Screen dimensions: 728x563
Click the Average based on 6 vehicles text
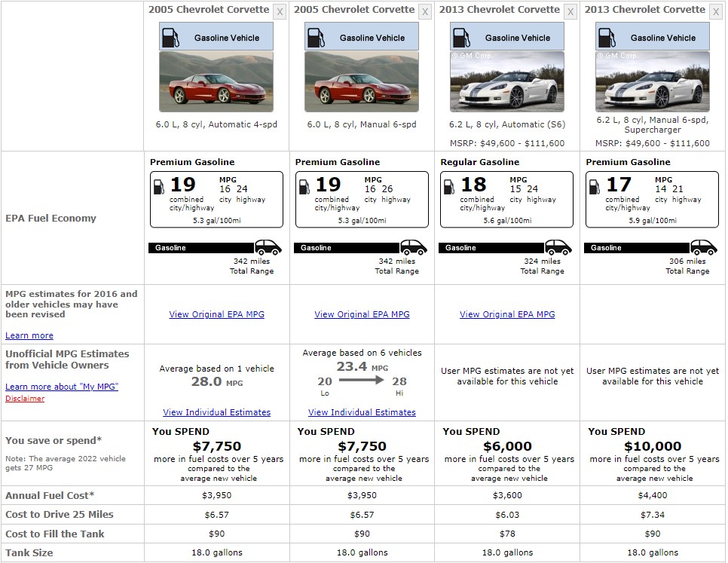click(x=362, y=353)
